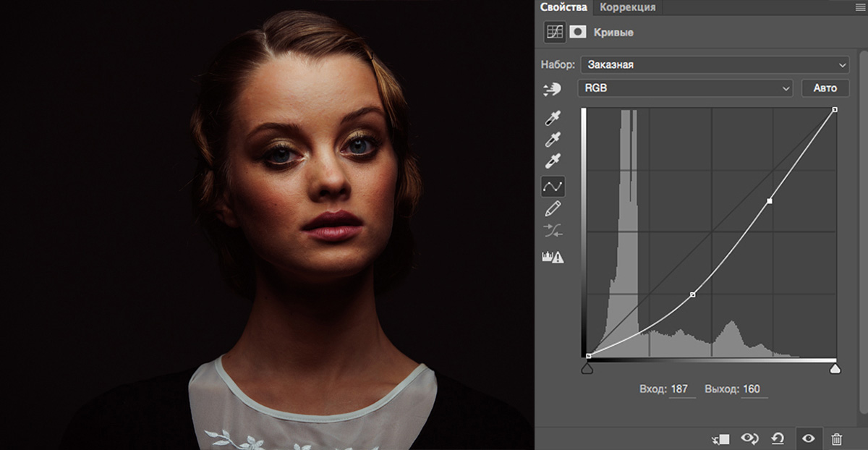Select the gray point eyedropper
The image size is (868, 450).
tap(553, 140)
